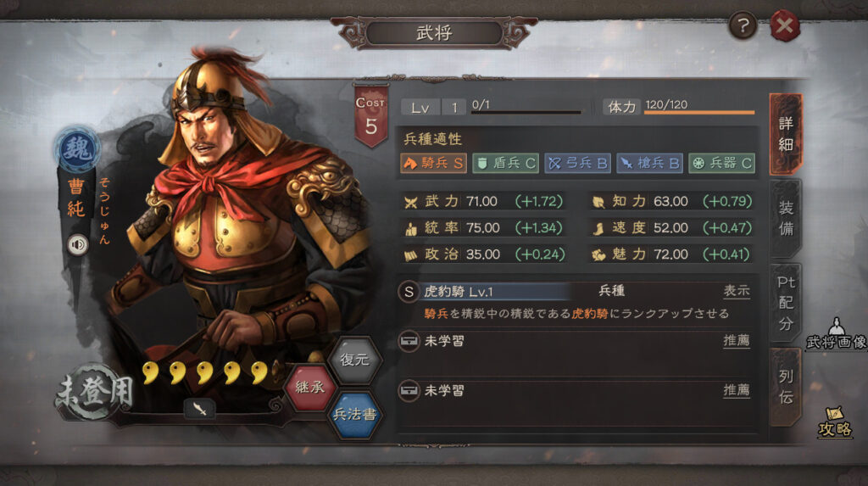Image resolution: width=868 pixels, height=486 pixels.
Task: Select the 騎兵 S aptitude tag
Action: click(x=433, y=163)
